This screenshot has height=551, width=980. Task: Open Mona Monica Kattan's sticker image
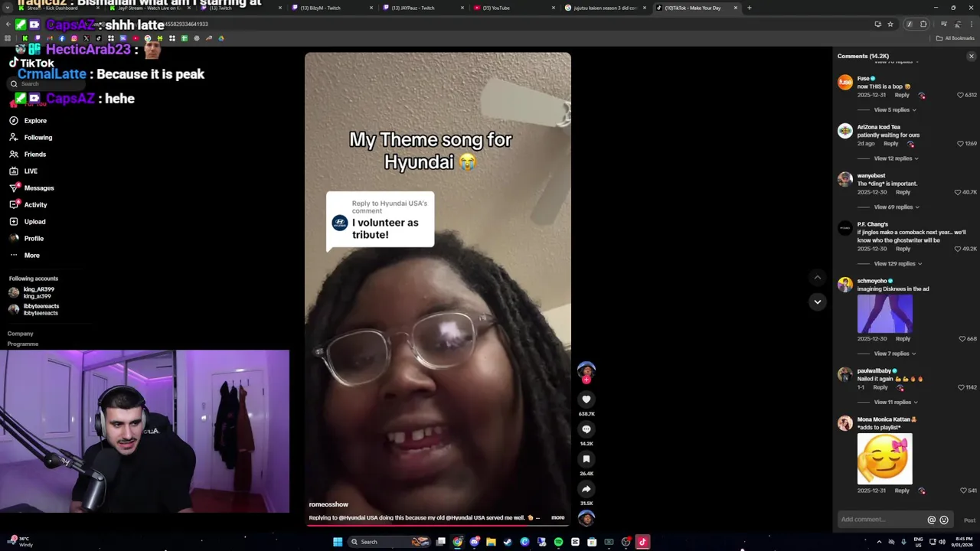tap(885, 459)
